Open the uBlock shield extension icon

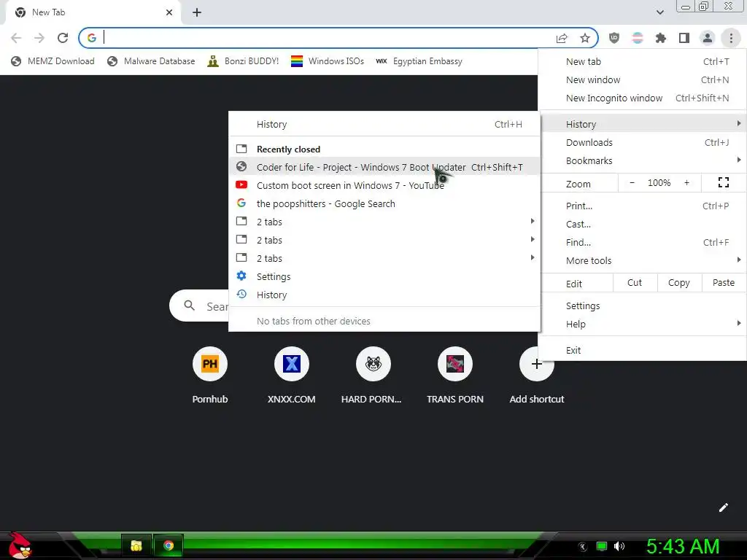point(614,38)
